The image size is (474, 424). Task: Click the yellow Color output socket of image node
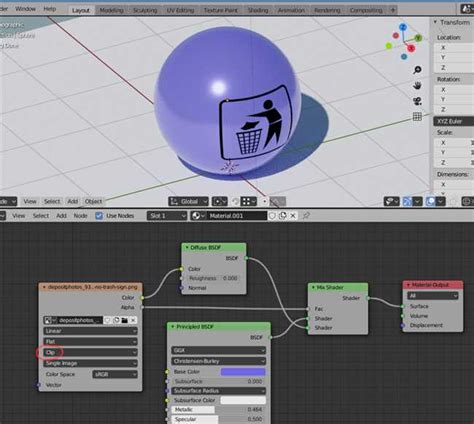point(142,298)
